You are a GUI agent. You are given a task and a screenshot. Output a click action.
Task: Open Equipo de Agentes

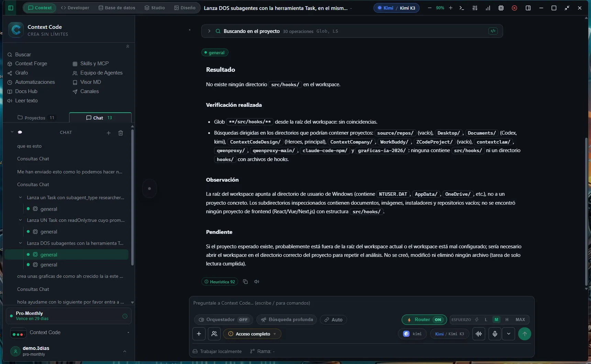[x=98, y=73]
